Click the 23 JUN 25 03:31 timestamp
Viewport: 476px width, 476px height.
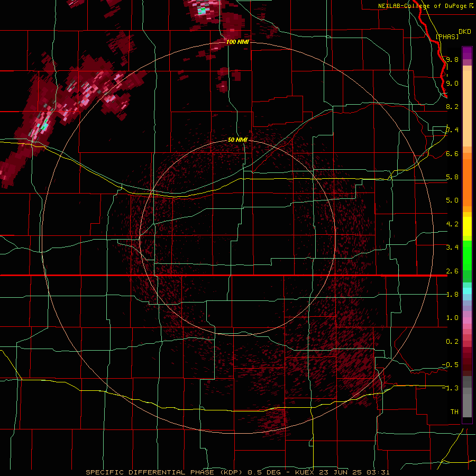point(354,472)
